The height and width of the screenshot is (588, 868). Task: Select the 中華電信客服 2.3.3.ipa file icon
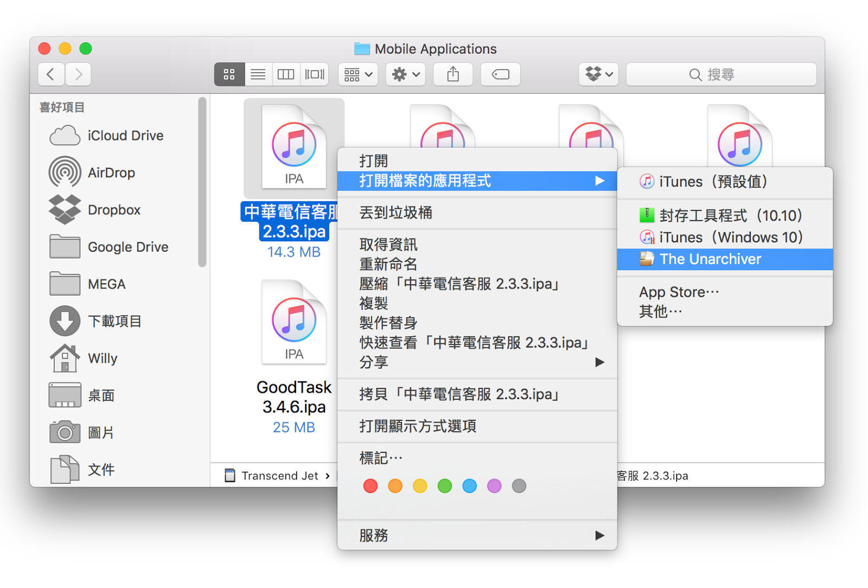pyautogui.click(x=294, y=148)
